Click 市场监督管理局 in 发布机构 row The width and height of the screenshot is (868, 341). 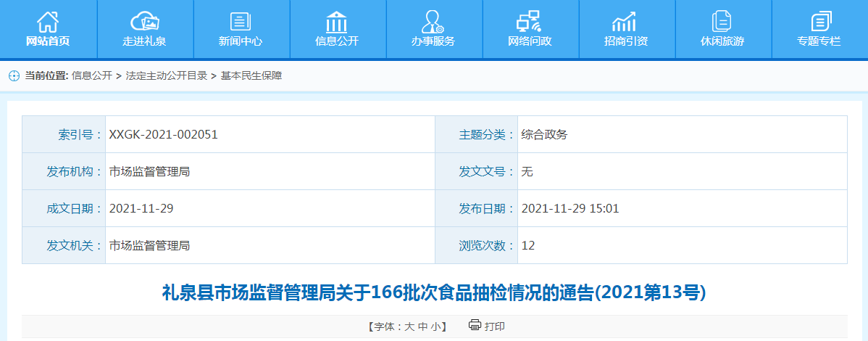pos(149,171)
